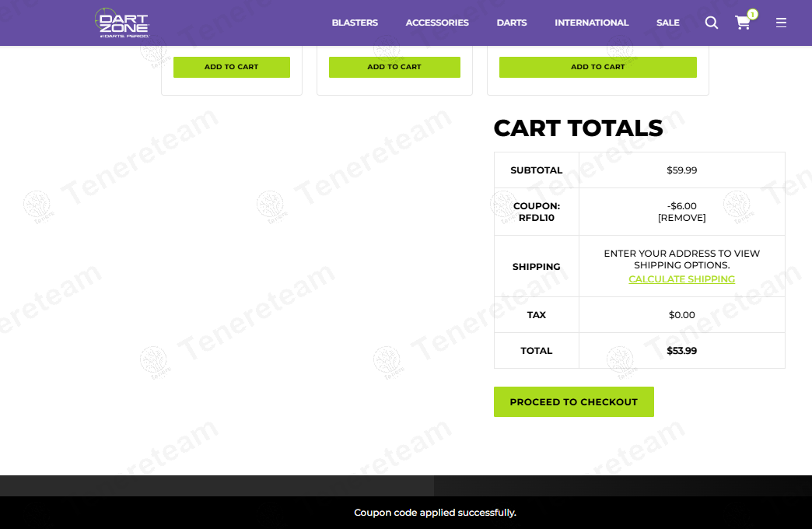Click the Calculate Shipping link

[681, 279]
